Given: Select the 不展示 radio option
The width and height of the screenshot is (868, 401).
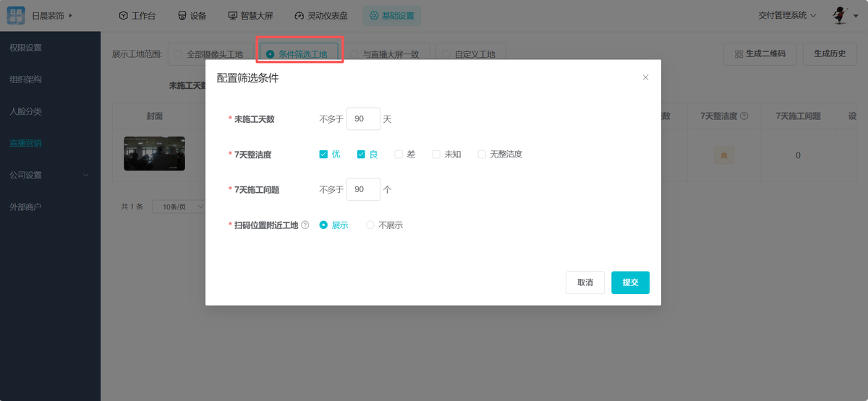Looking at the screenshot, I should (x=370, y=225).
